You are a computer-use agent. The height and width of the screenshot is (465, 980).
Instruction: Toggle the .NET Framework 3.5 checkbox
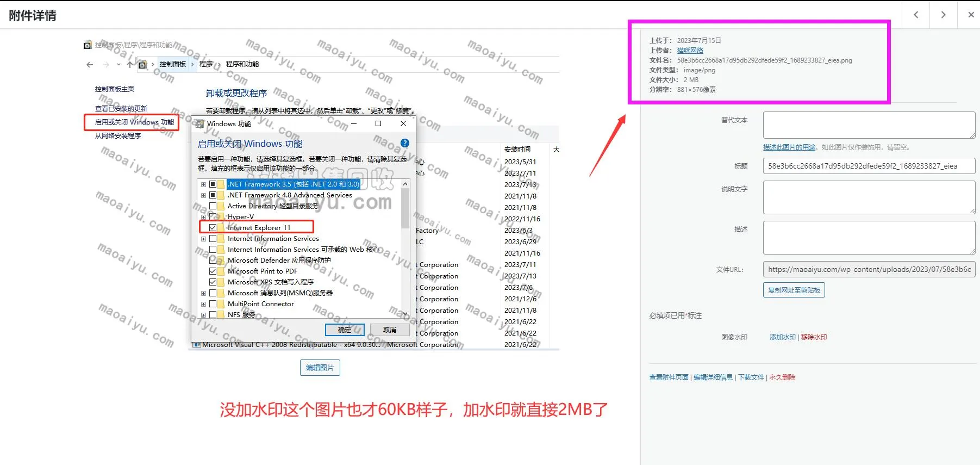213,184
